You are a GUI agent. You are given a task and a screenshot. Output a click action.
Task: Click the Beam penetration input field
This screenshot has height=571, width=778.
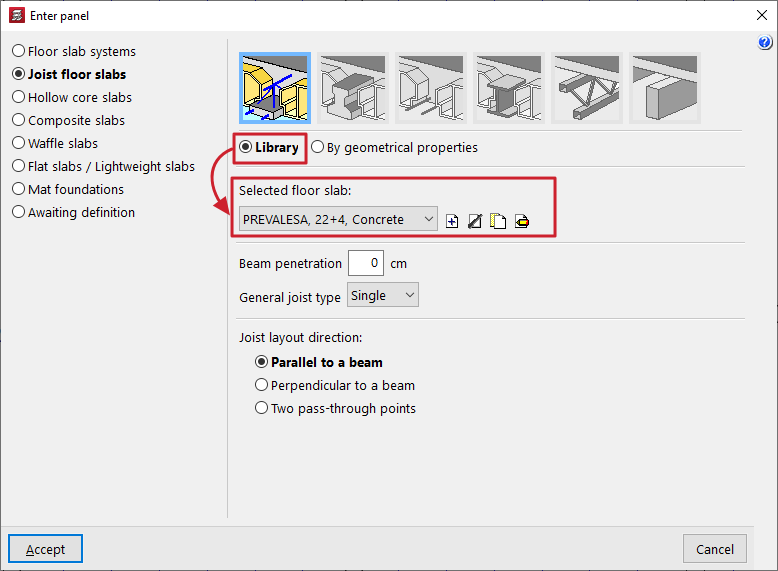366,263
